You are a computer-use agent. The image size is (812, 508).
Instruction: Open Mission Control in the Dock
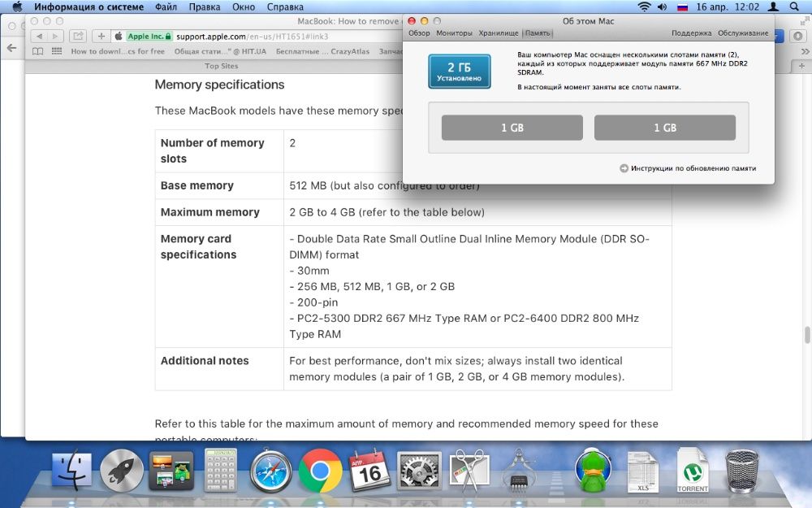point(171,471)
